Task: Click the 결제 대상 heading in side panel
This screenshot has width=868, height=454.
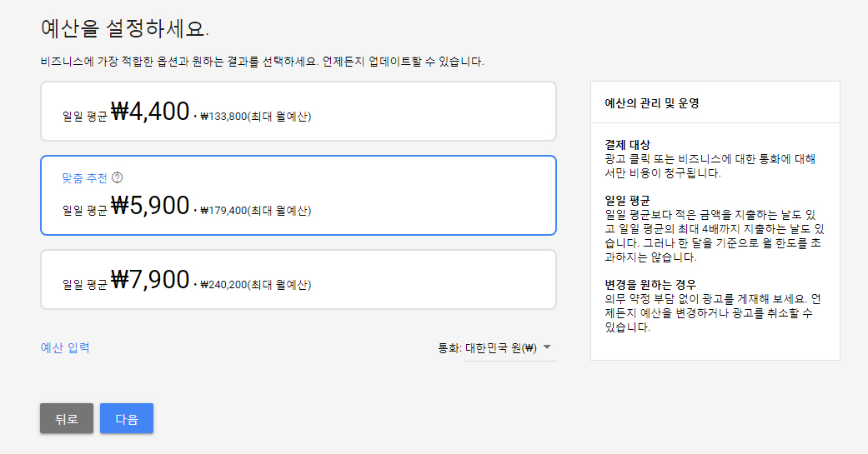Action: click(628, 145)
